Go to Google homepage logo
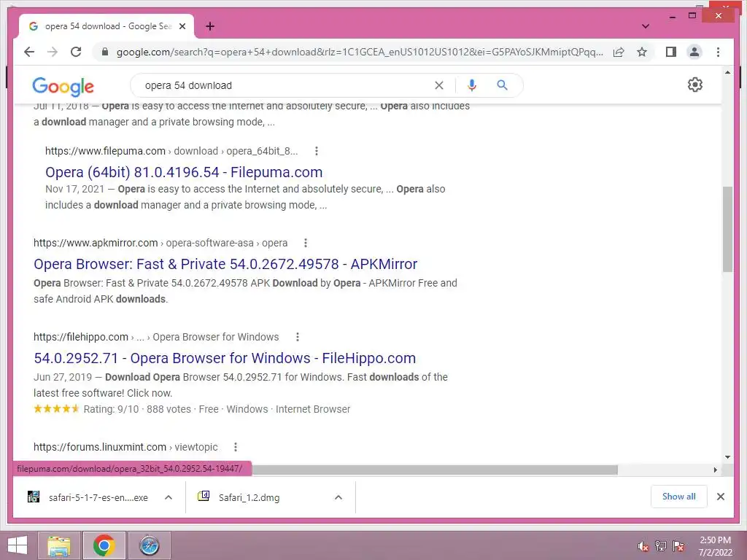The image size is (747, 560). (x=63, y=86)
